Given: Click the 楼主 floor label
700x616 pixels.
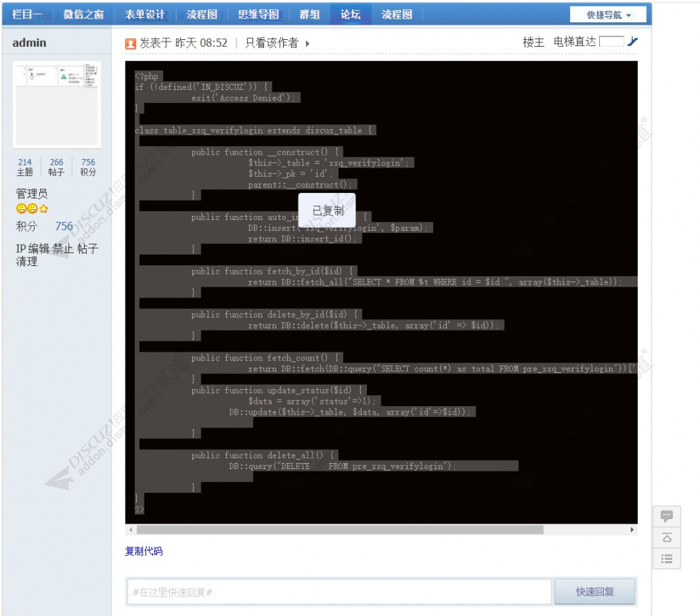Looking at the screenshot, I should pyautogui.click(x=534, y=42).
